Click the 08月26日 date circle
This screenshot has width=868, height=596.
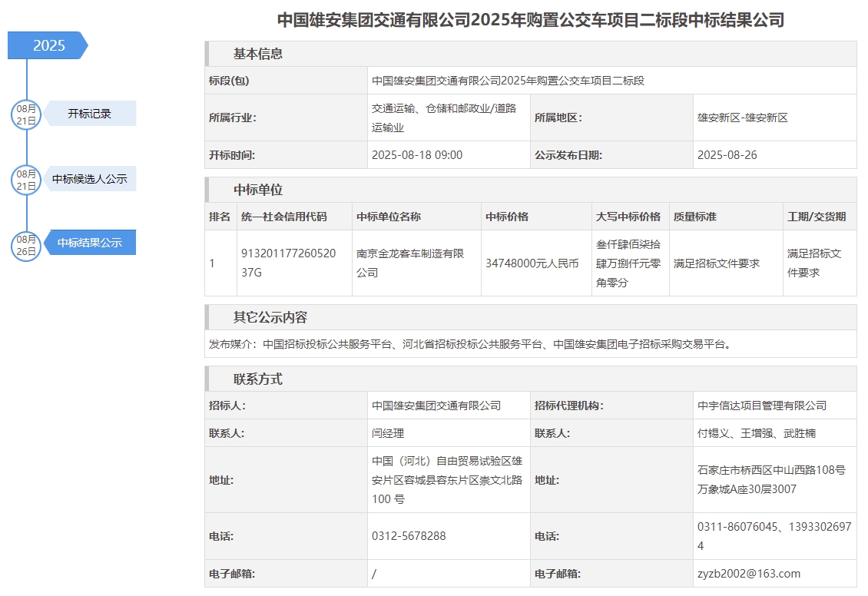click(x=26, y=244)
